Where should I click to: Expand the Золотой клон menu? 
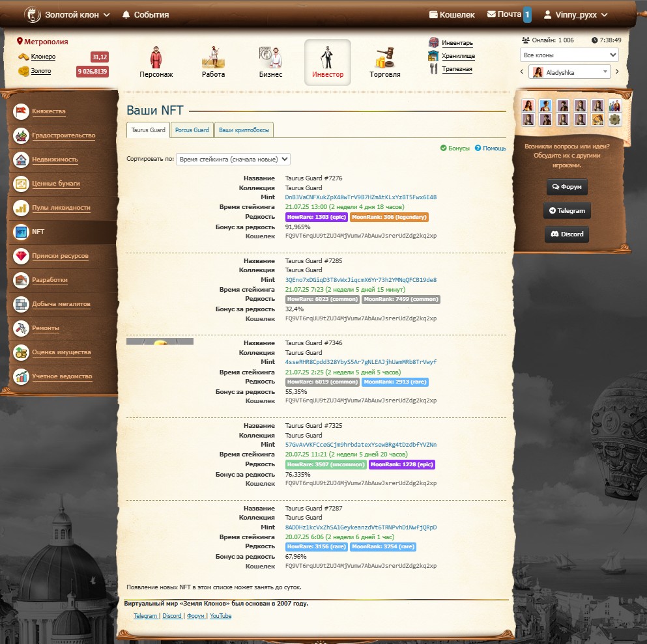click(67, 14)
